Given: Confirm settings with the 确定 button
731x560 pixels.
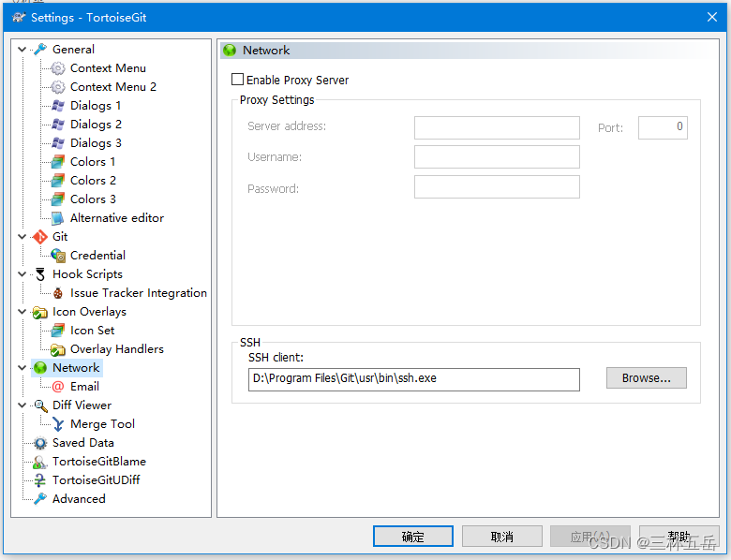Looking at the screenshot, I should tap(413, 537).
